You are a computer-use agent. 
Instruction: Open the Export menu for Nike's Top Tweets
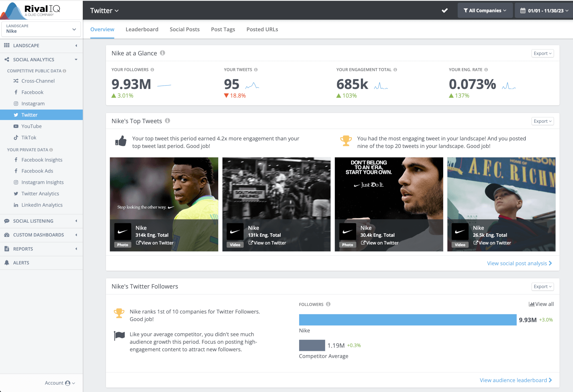(542, 121)
